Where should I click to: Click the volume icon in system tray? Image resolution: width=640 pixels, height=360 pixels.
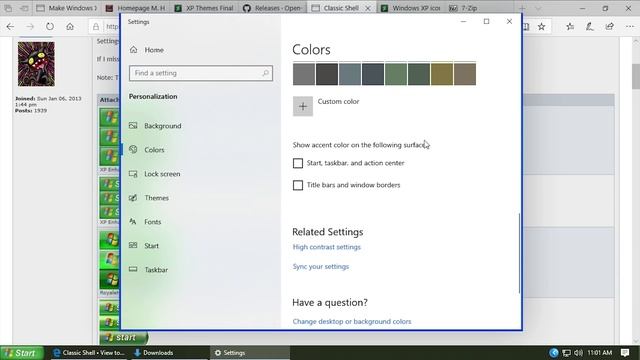[x=578, y=353]
